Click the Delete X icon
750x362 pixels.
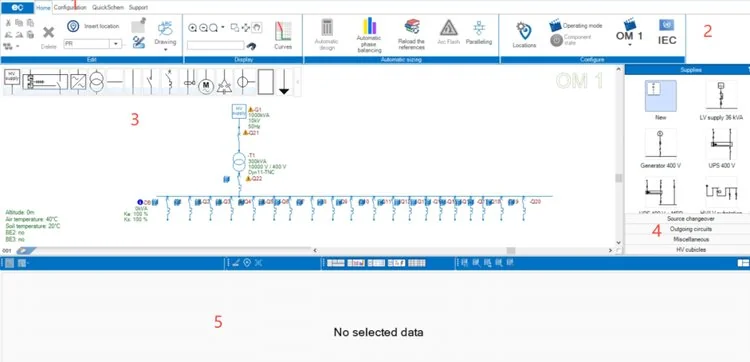coord(48,33)
